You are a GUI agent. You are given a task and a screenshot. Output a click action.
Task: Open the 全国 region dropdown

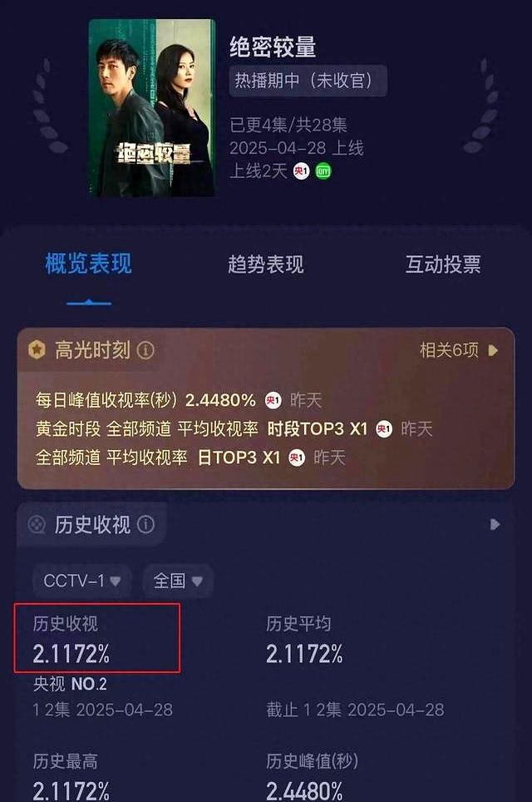tap(178, 581)
